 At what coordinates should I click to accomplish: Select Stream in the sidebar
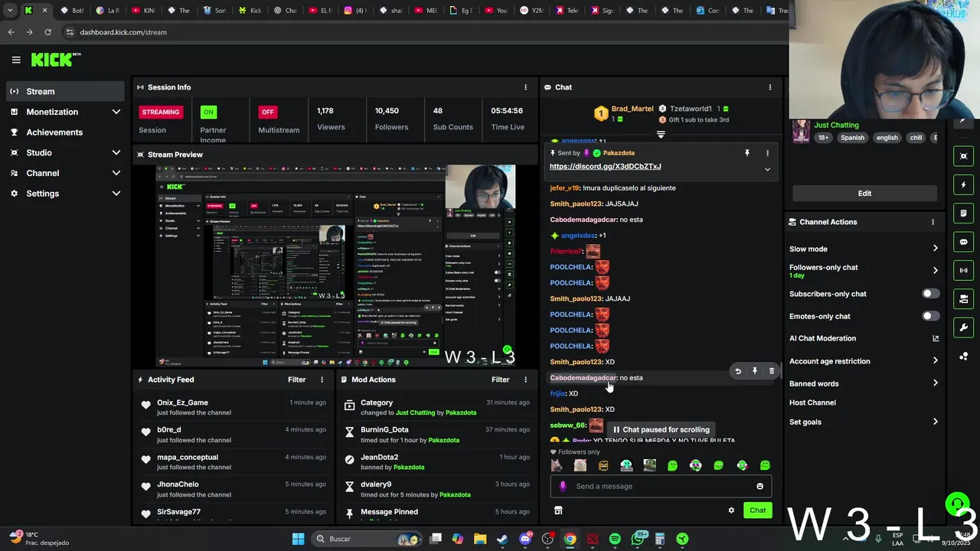[x=64, y=91]
